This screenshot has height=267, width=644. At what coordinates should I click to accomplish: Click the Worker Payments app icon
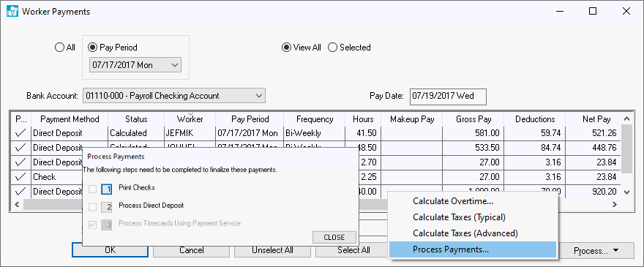tap(12, 12)
